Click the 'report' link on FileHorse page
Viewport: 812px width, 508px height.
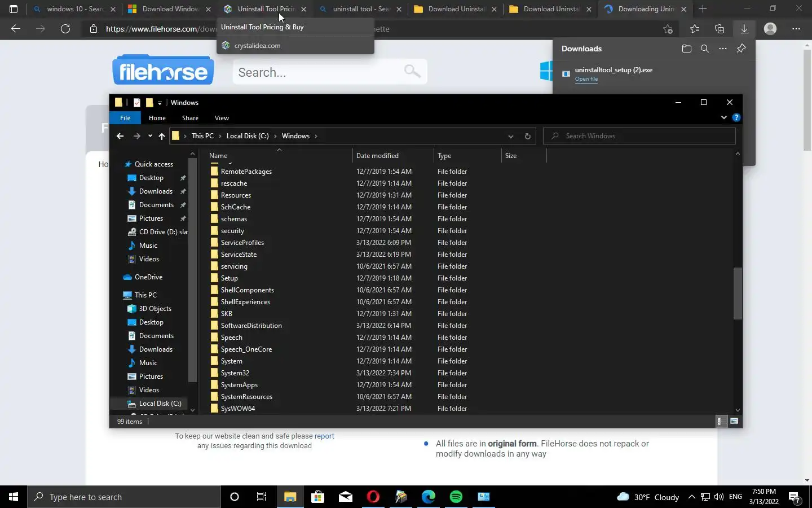pyautogui.click(x=324, y=436)
